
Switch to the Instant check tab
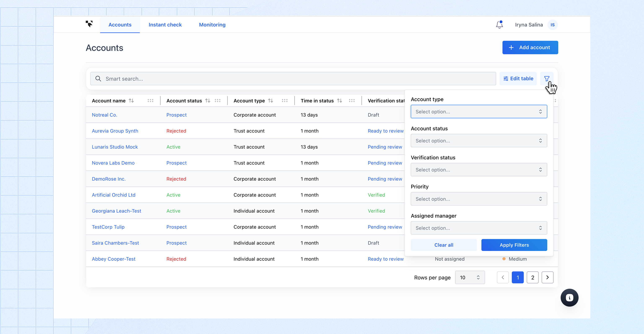(165, 25)
